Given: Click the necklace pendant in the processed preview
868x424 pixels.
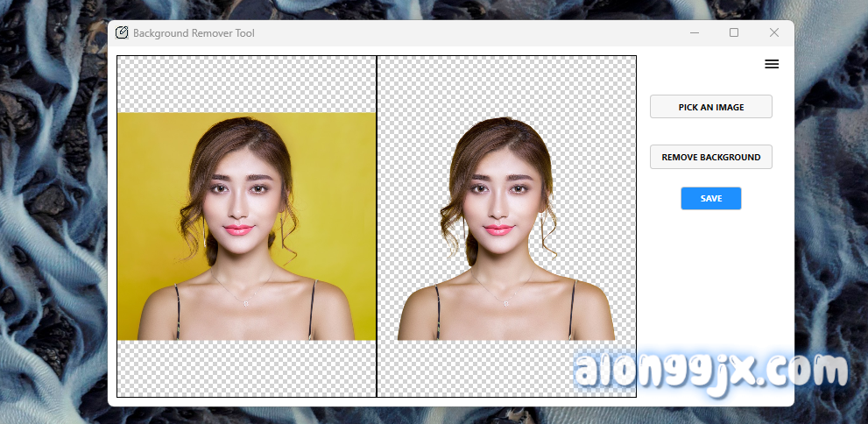Looking at the screenshot, I should [506, 303].
